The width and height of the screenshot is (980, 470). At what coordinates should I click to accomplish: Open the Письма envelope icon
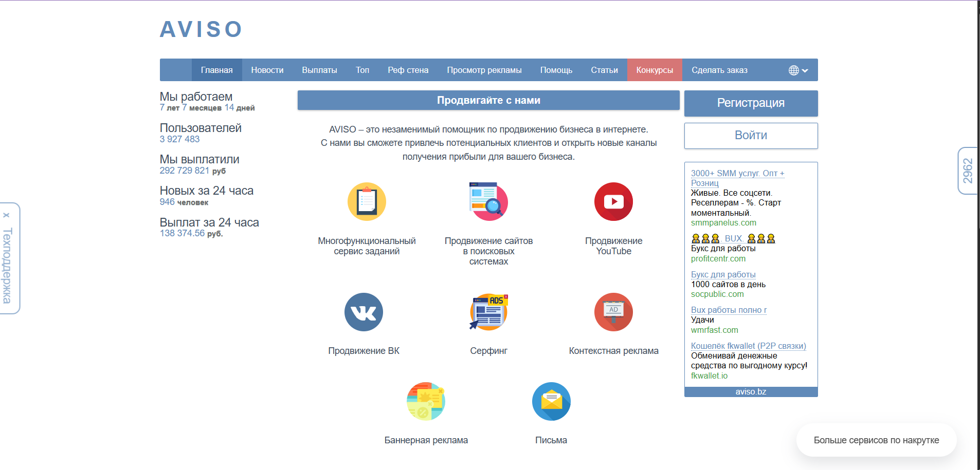pos(551,401)
